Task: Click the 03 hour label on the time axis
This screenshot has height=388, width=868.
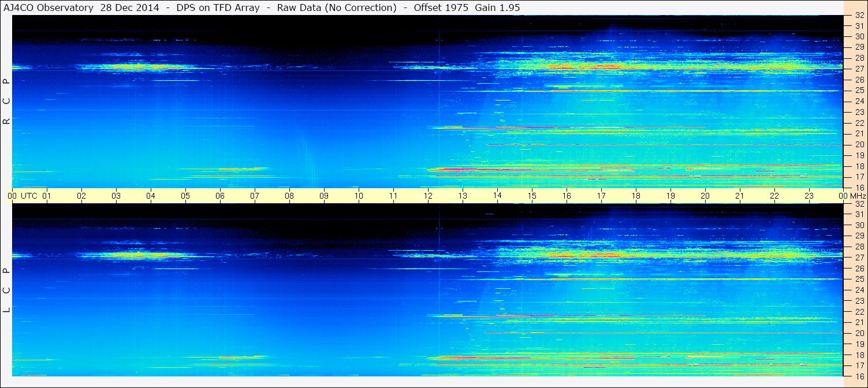Action: tap(116, 196)
